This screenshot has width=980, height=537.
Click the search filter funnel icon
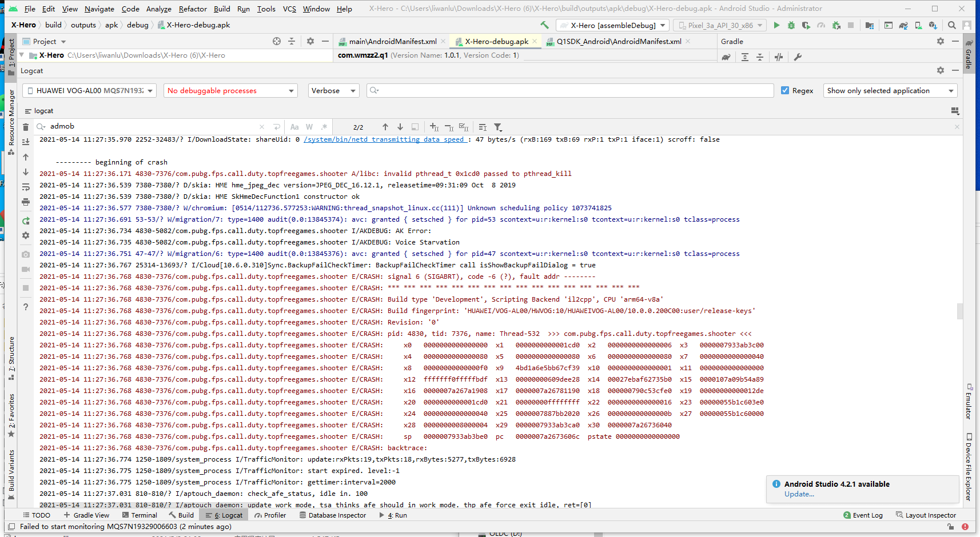coord(498,127)
